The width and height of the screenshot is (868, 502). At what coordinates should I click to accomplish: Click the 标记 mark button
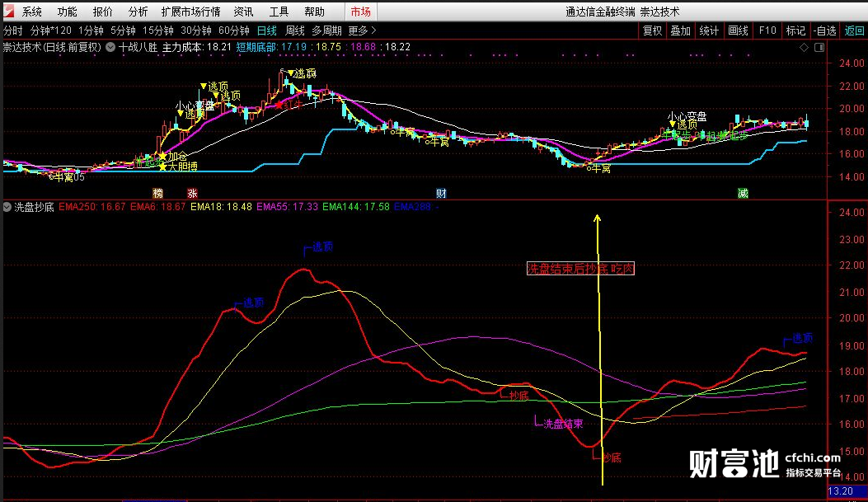point(795,30)
